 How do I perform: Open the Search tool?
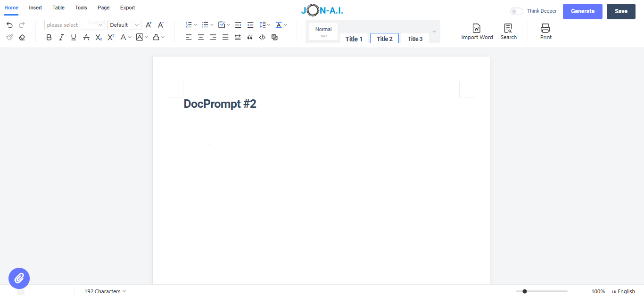click(x=508, y=31)
